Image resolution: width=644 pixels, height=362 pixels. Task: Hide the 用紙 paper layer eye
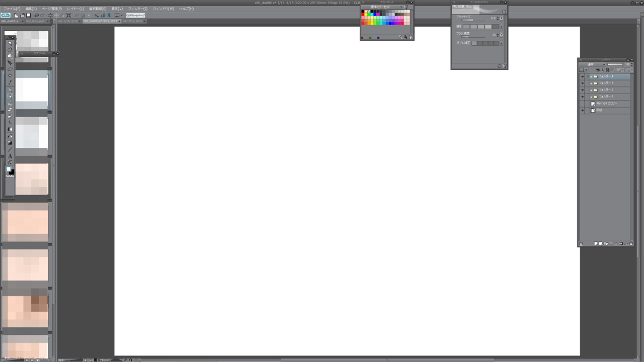[582, 110]
